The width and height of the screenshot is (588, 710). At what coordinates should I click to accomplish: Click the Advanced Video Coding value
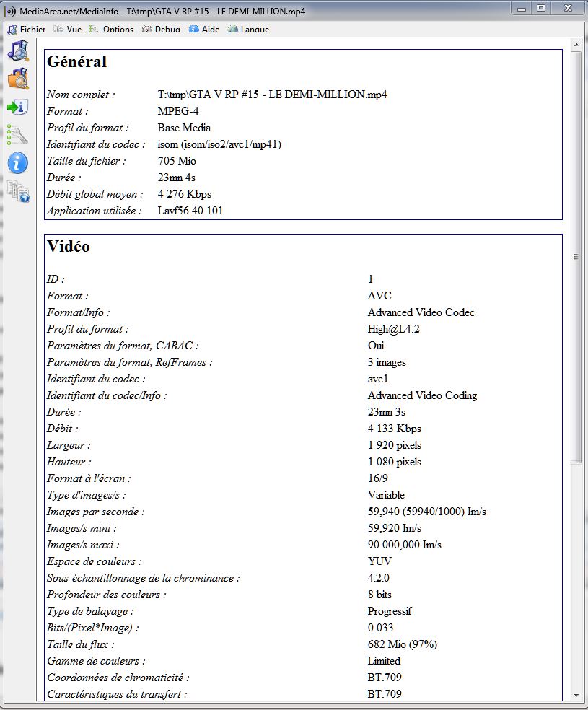tap(422, 395)
